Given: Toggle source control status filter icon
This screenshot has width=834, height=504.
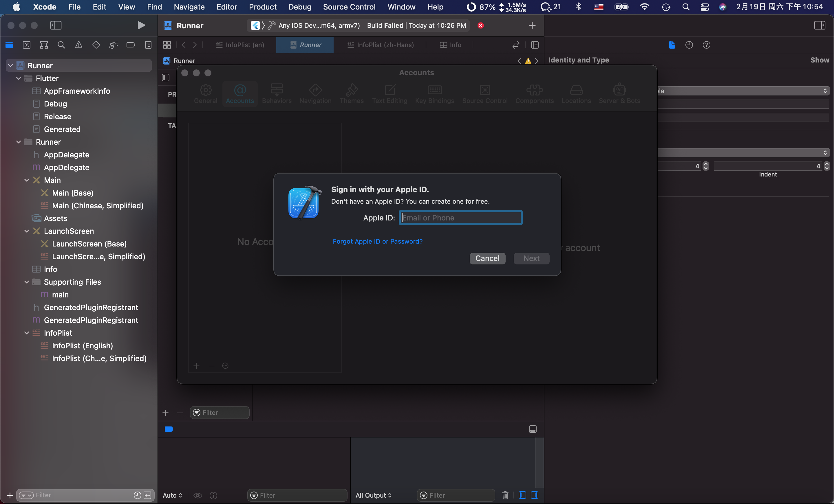Looking at the screenshot, I should point(148,495).
